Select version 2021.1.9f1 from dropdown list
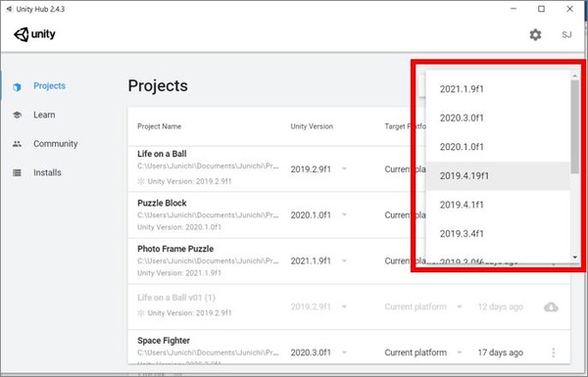588x377 pixels. [498, 89]
